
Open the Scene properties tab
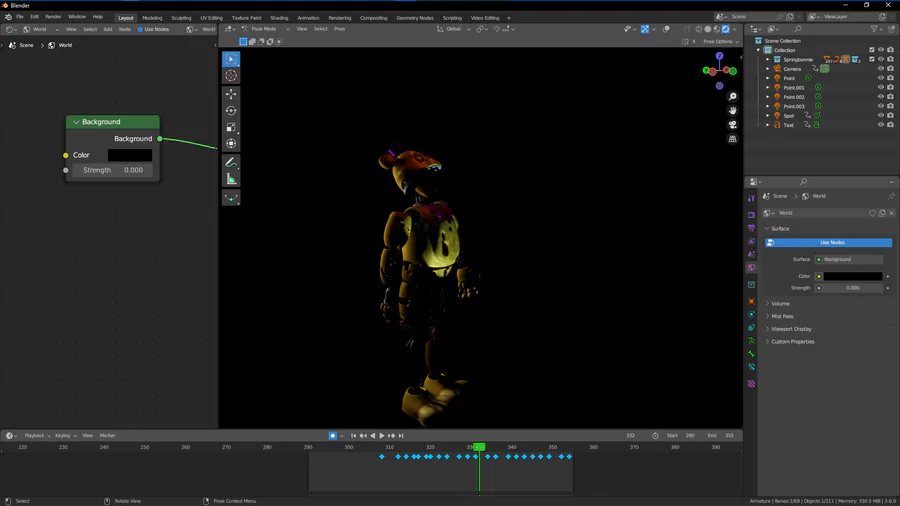click(x=751, y=254)
